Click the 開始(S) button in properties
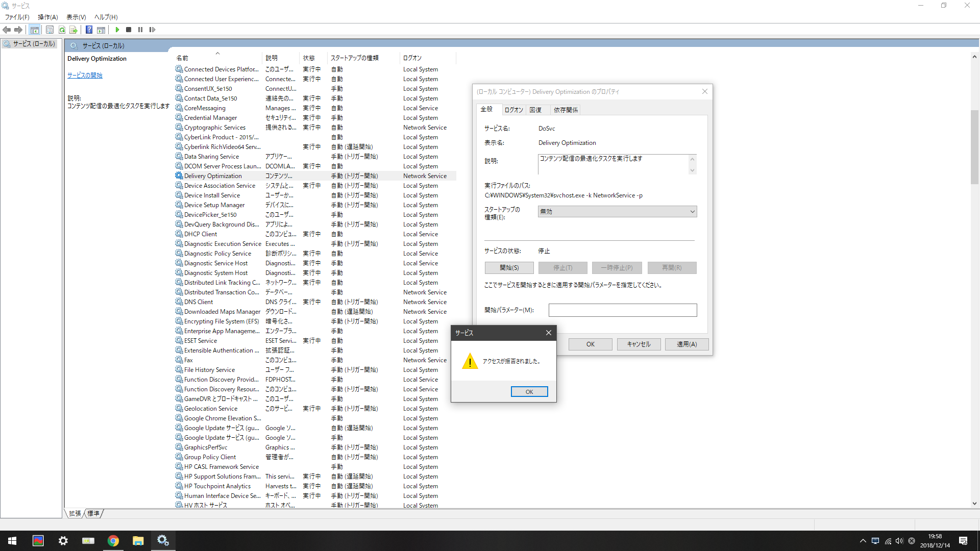 pos(509,268)
